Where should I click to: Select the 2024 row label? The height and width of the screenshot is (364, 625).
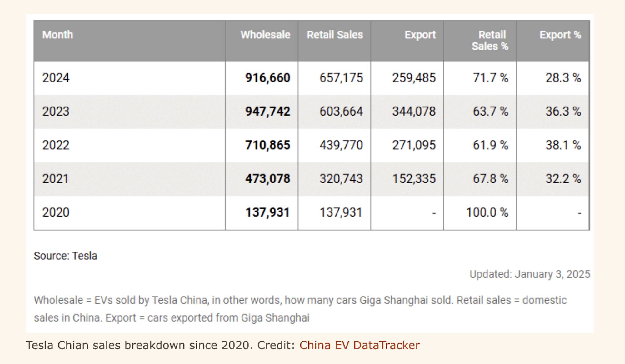tap(56, 78)
